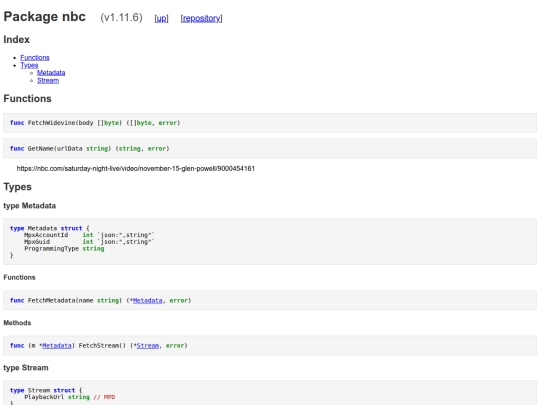Follow Stream link in FetchStream return type
This screenshot has height=405, width=540.
coord(148,345)
